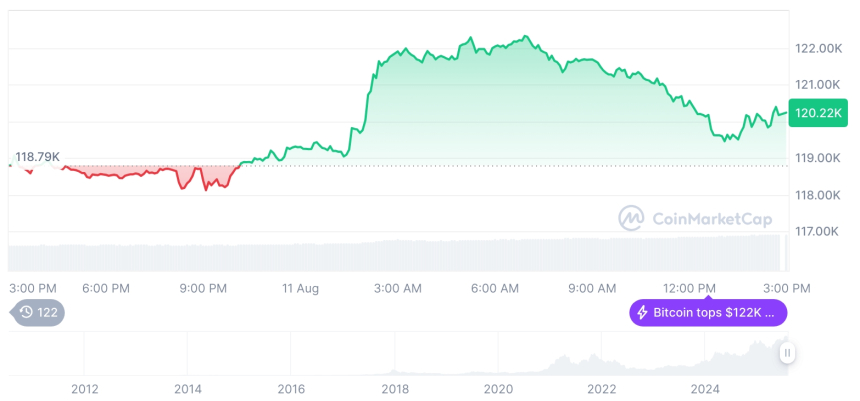860x401 pixels.
Task: Click the green 120.22K current price label
Action: (x=817, y=113)
